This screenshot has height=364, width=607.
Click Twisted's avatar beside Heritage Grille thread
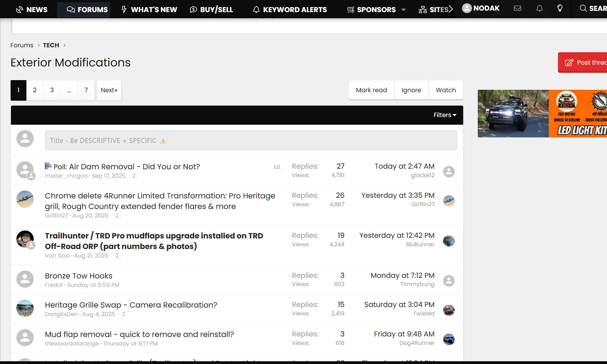[x=449, y=310]
